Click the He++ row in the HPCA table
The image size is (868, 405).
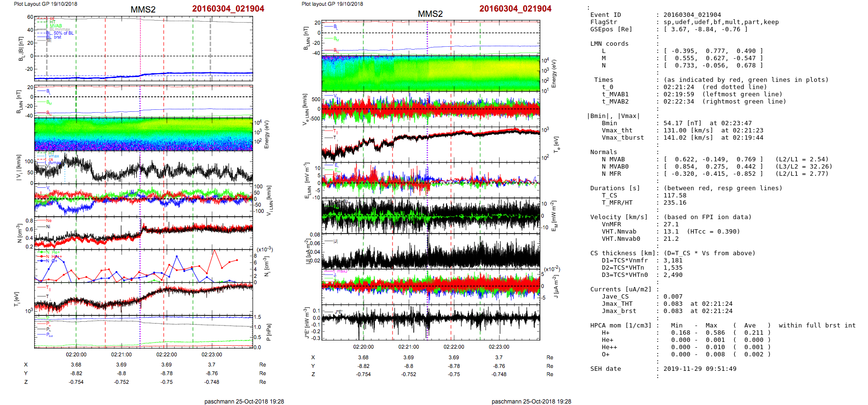click(609, 347)
